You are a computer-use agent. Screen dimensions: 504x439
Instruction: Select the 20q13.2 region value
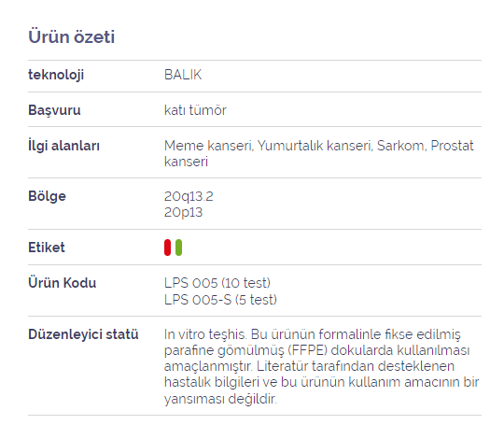[x=189, y=196]
